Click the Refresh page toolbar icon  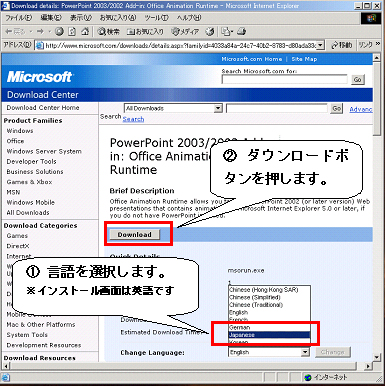pyautogui.click(x=72, y=32)
